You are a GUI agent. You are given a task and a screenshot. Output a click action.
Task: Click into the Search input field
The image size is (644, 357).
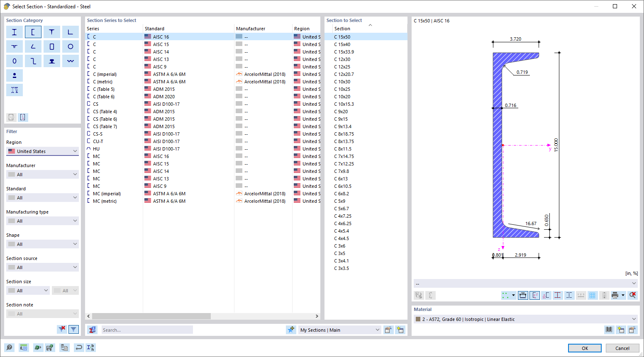click(x=147, y=330)
